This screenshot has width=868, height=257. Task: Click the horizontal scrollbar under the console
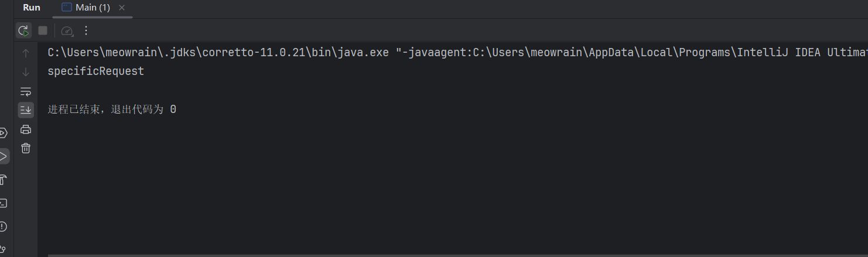[x=410, y=255]
